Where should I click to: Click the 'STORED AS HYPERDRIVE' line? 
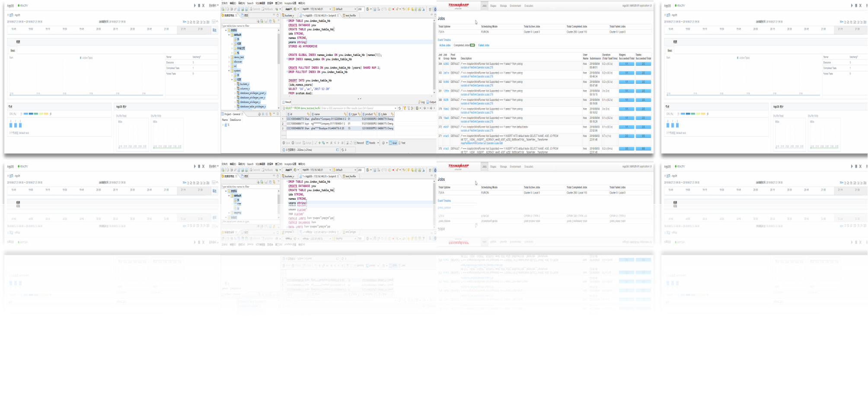coord(303,46)
